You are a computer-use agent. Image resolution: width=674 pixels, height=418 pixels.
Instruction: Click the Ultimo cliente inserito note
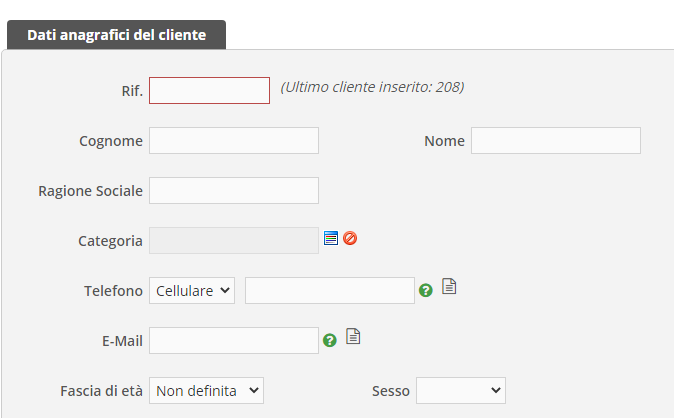pos(372,87)
